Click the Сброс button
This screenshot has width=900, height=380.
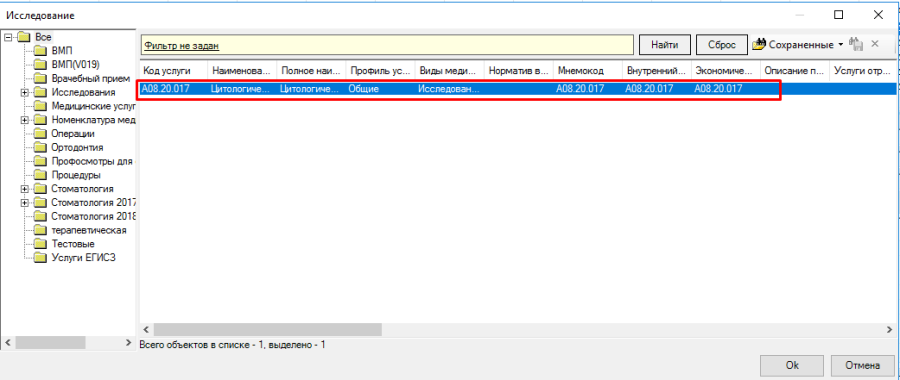(722, 45)
